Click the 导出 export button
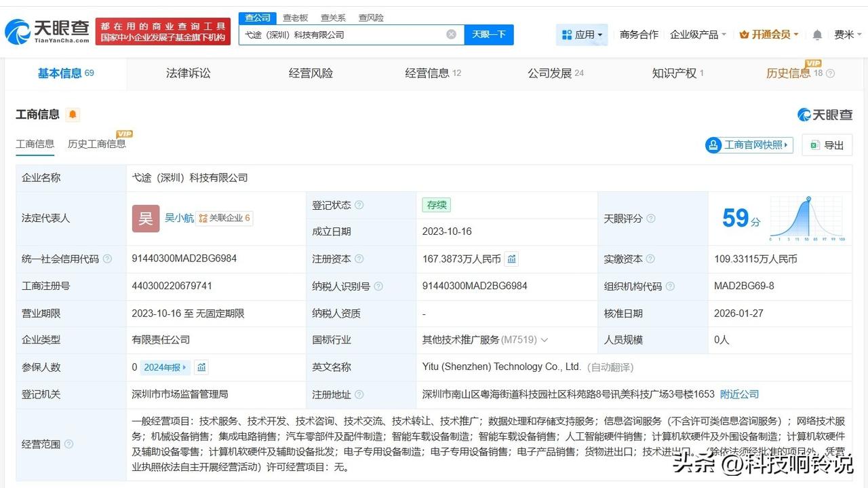 coord(827,145)
